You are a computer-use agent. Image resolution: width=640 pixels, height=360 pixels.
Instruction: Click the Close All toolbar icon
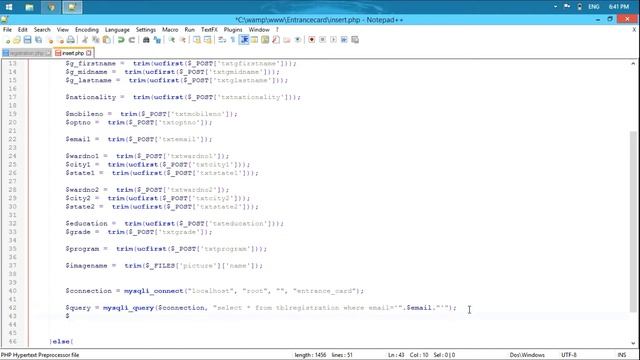(60, 40)
